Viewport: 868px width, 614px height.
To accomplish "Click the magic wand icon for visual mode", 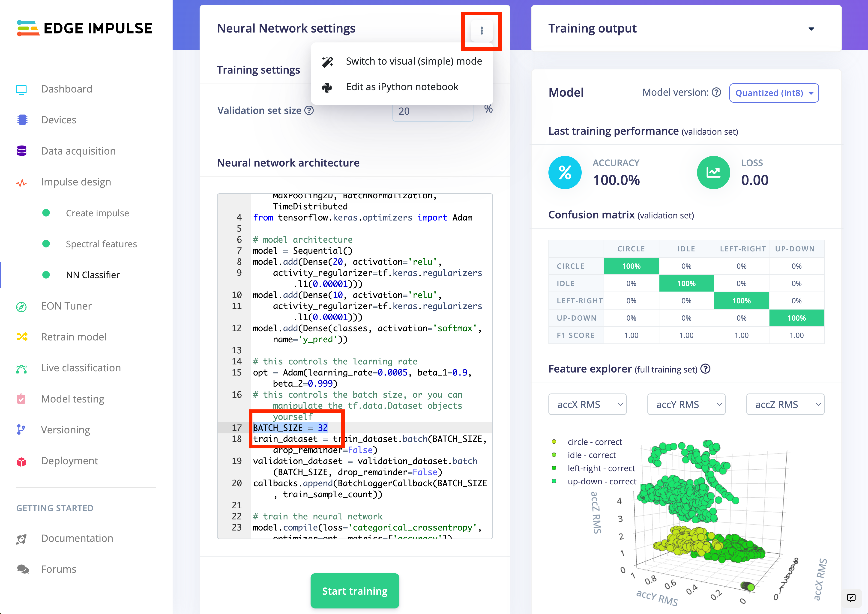I will 328,62.
